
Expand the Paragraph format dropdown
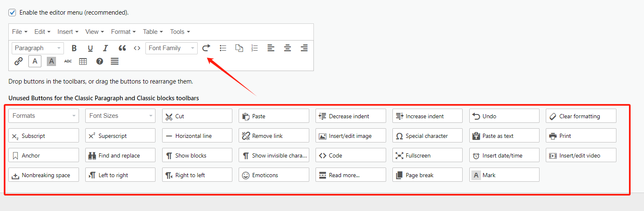[38, 48]
